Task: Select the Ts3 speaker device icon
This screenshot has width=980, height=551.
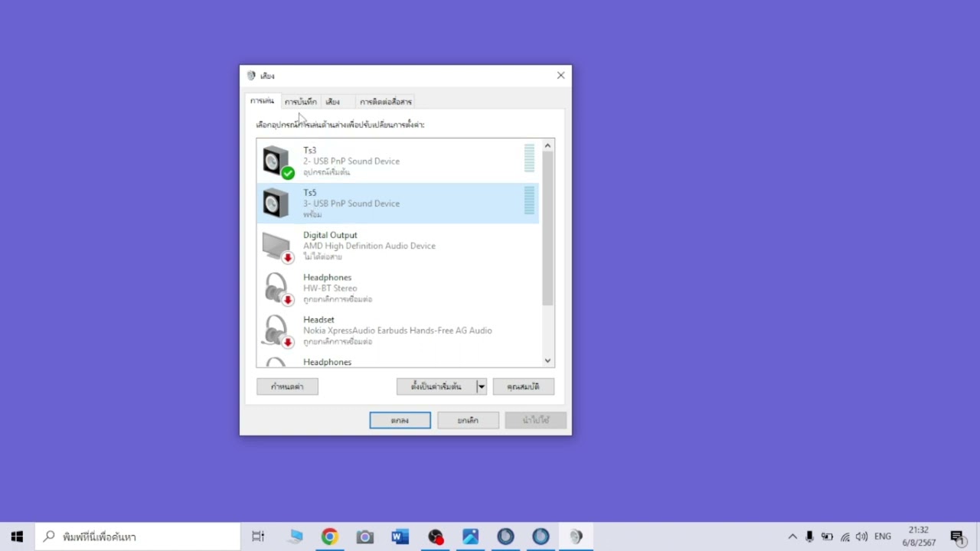Action: pos(277,161)
